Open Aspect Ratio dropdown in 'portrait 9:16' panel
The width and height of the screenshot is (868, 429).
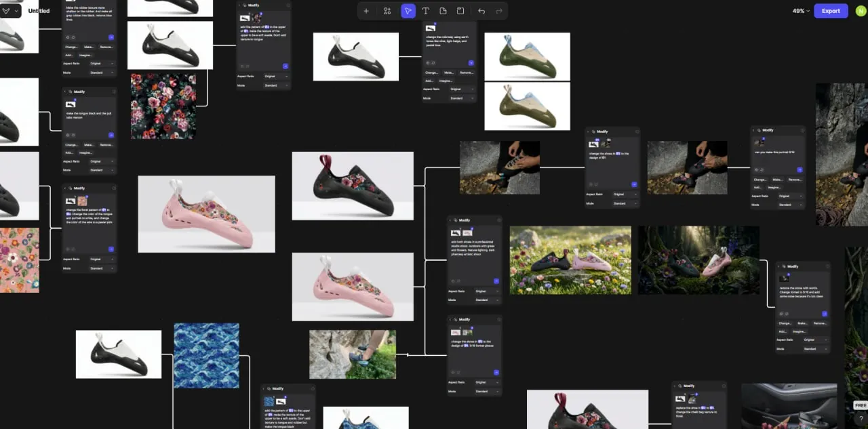(791, 196)
